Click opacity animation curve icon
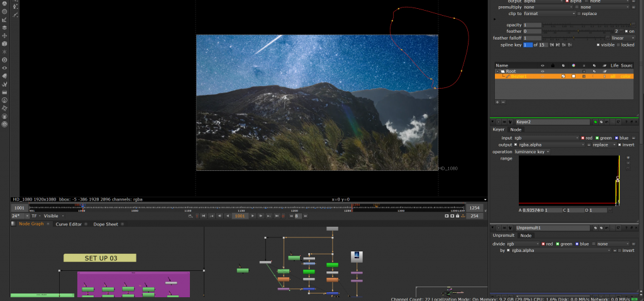644x301 pixels. coord(634,25)
